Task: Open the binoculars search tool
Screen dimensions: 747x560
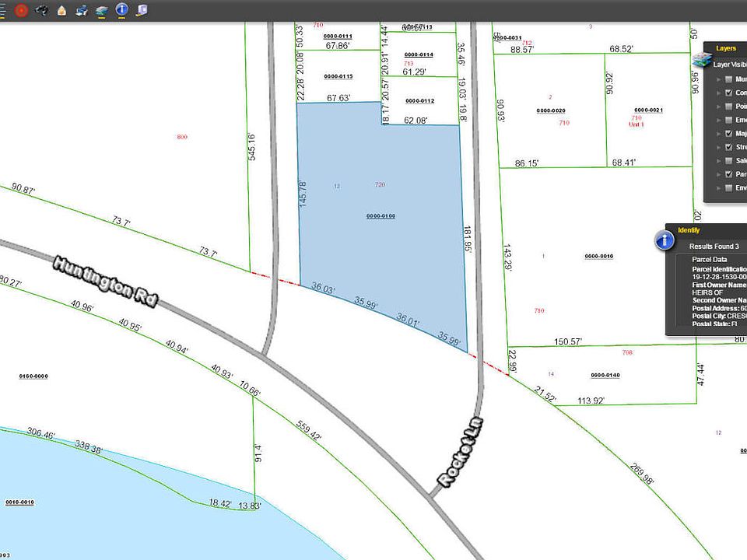Action: pos(41,10)
